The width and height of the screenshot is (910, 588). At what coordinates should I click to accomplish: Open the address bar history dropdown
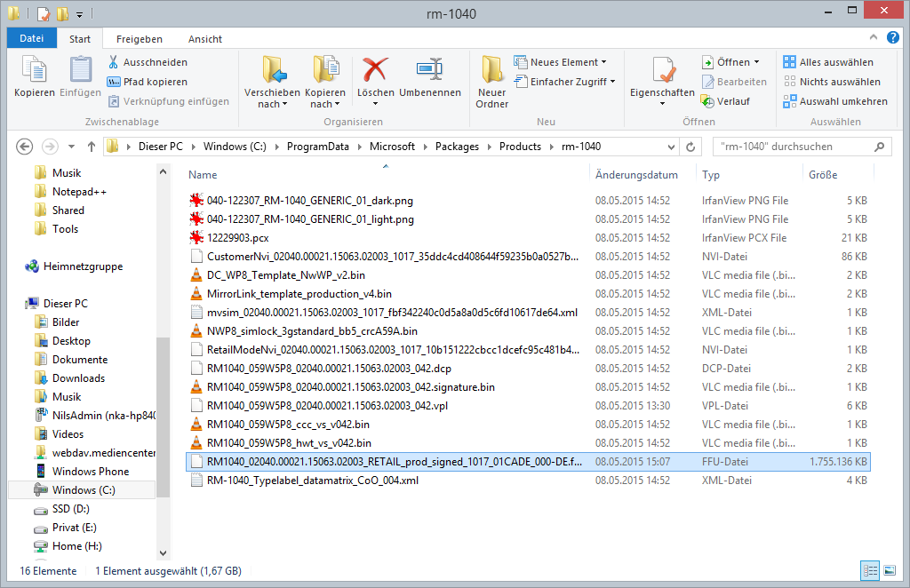(x=671, y=147)
